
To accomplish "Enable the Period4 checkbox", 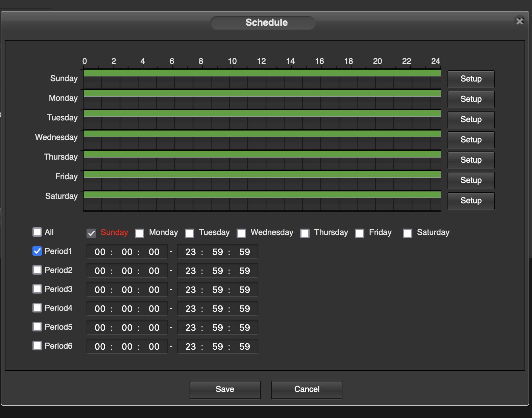I will (x=37, y=308).
